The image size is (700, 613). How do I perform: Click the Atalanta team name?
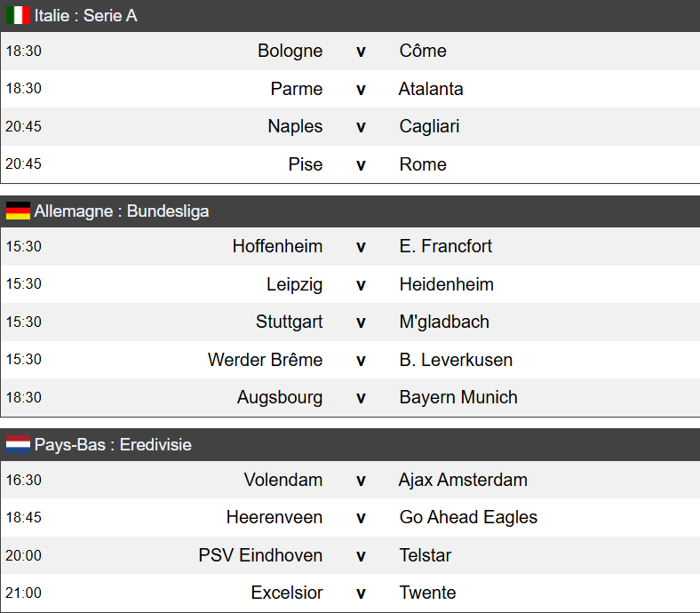(x=431, y=89)
